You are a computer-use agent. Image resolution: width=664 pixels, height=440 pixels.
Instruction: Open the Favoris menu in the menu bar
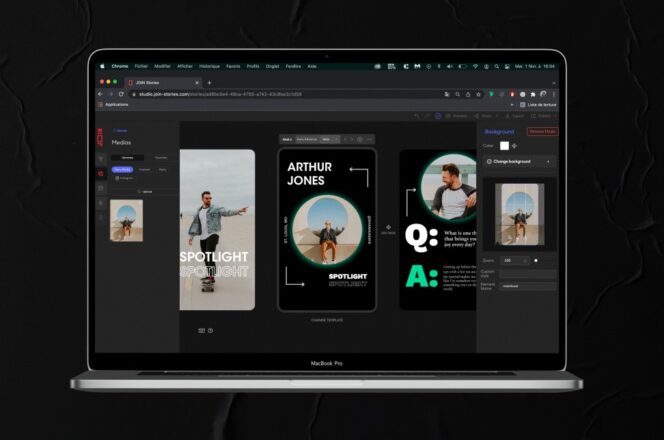click(233, 66)
